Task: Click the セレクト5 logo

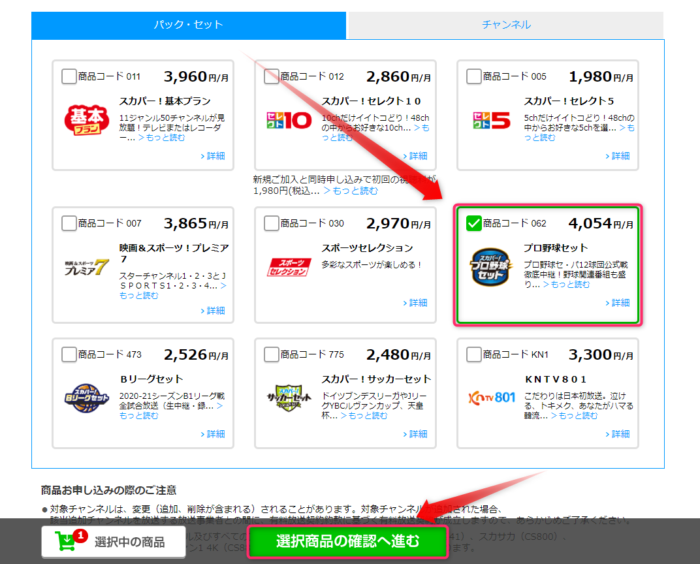Action: pos(491,120)
